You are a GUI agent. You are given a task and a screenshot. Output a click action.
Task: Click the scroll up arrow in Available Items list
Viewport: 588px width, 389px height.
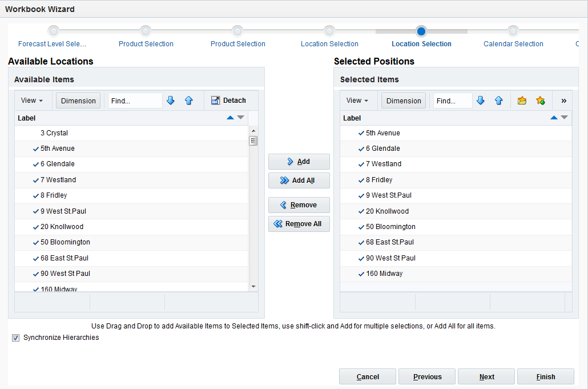[253, 131]
